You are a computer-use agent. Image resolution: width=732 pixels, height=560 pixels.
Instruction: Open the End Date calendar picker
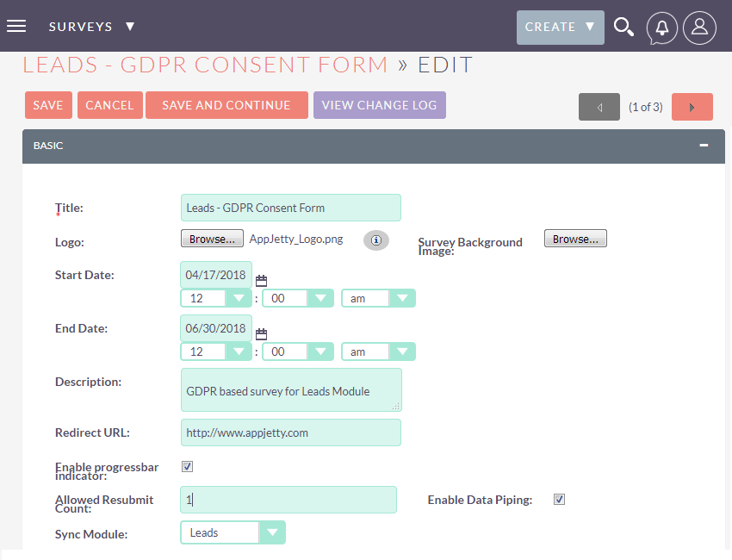tap(262, 334)
